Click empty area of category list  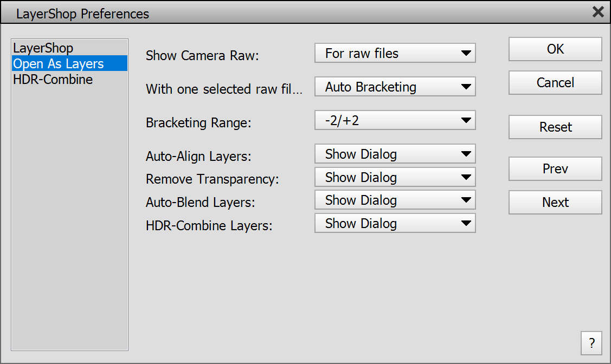coord(69,217)
